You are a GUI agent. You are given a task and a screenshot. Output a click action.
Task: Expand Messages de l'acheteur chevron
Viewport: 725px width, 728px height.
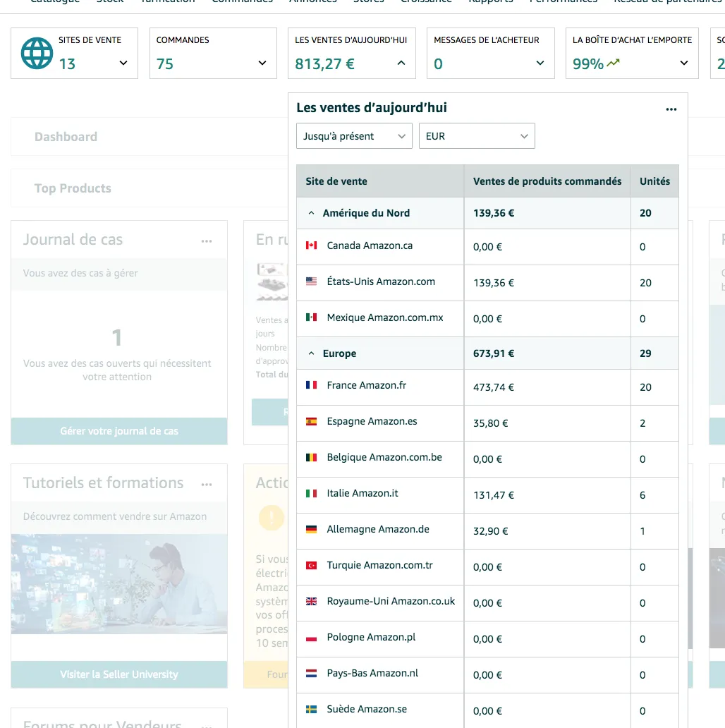coord(540,63)
